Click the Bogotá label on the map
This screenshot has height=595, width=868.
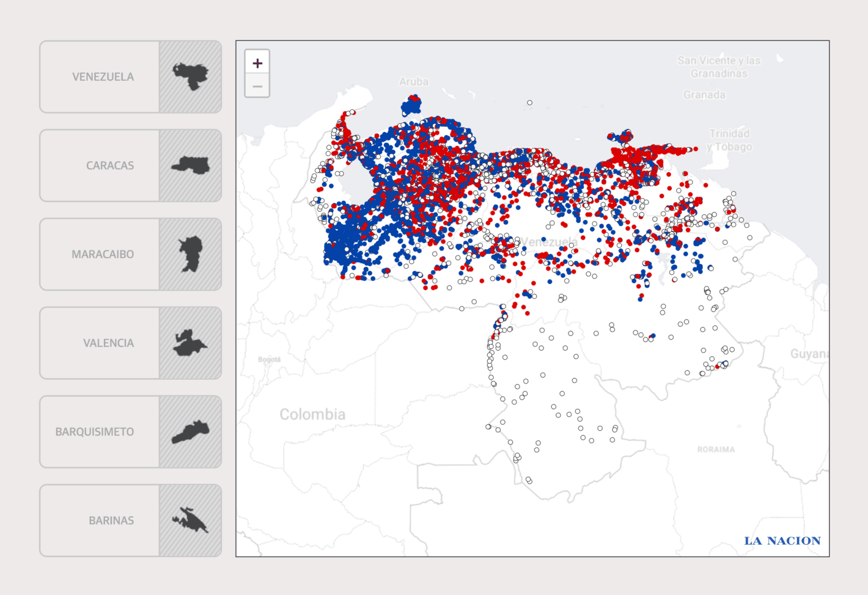(269, 359)
